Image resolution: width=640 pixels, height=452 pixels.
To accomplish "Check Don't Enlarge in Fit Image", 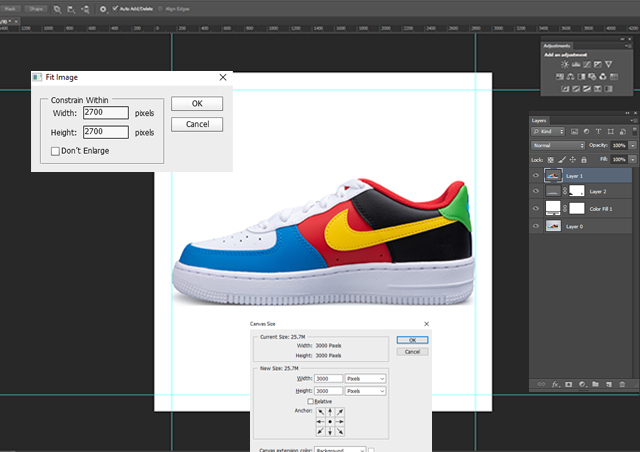I will [55, 151].
